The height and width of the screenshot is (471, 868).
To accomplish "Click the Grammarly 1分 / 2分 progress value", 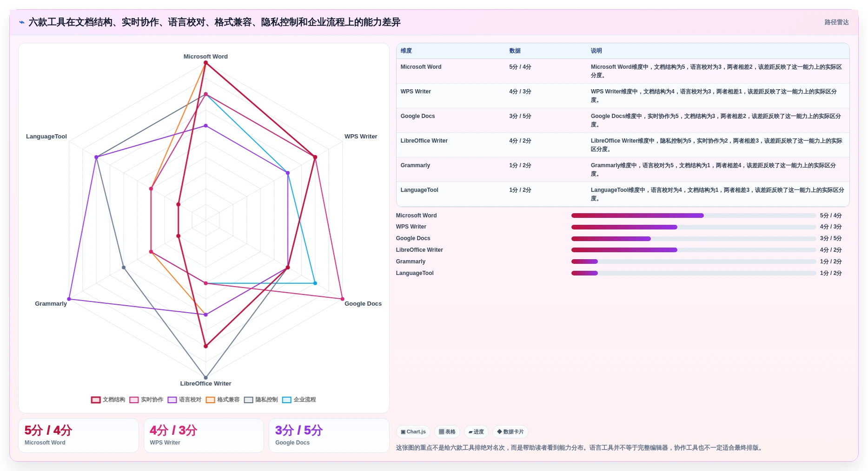I will coord(831,262).
